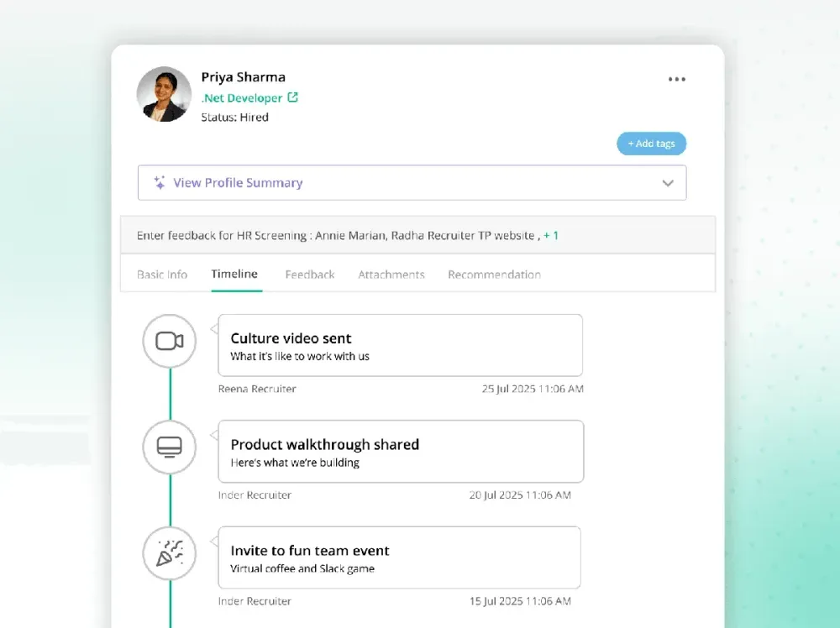Go to the Attachments tab
Image resolution: width=840 pixels, height=628 pixels.
(391, 275)
